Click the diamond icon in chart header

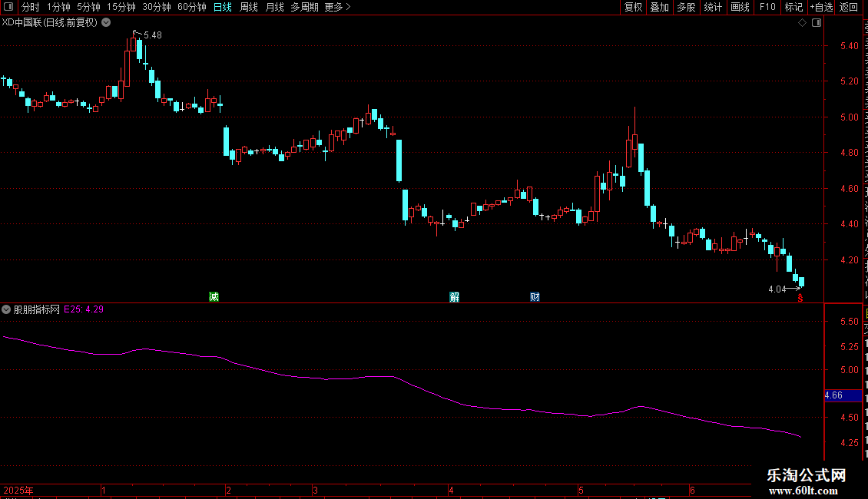click(802, 23)
